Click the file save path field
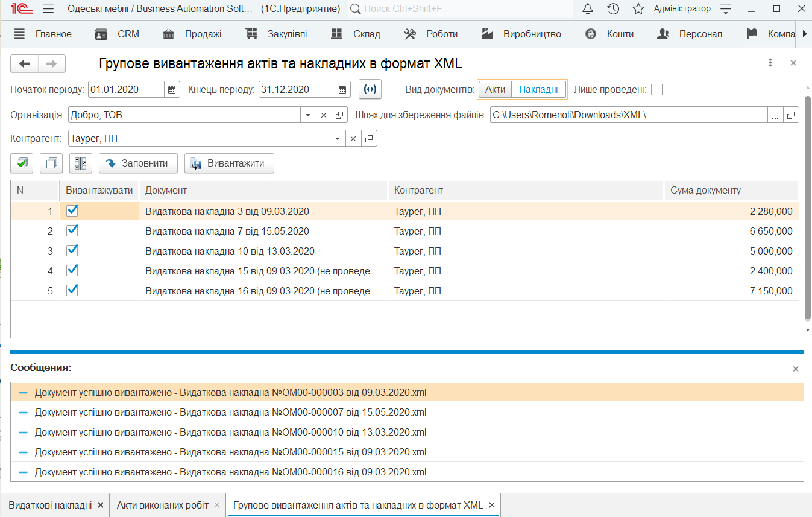Viewport: 812px width, 517px height. [x=629, y=115]
